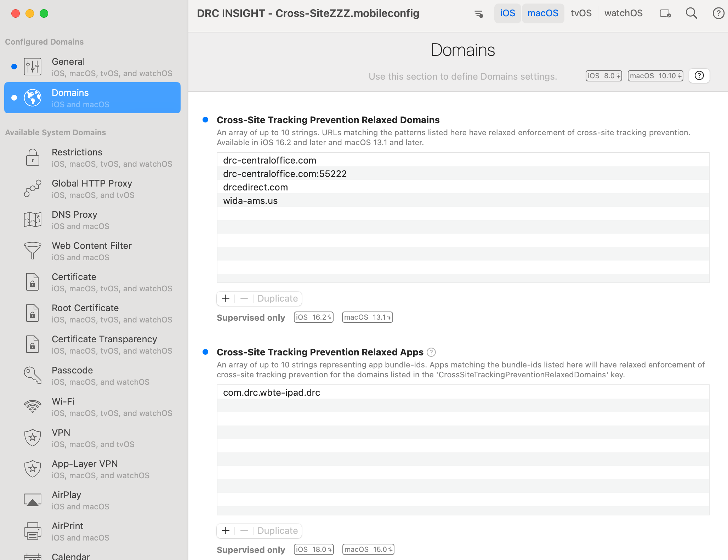Toggle blue dot beside Relaxed Domains key
Screen dimensions: 728x560
coord(205,120)
